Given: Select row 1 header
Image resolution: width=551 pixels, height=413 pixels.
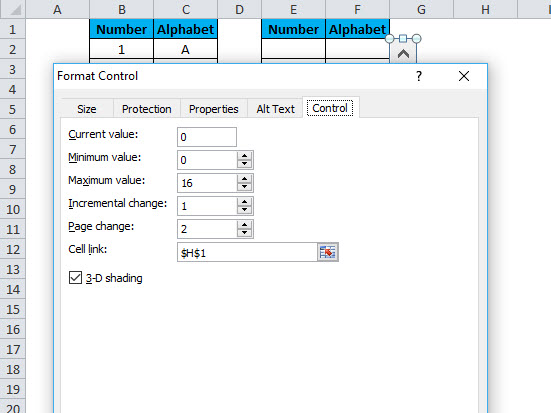Looking at the screenshot, I should (x=13, y=29).
